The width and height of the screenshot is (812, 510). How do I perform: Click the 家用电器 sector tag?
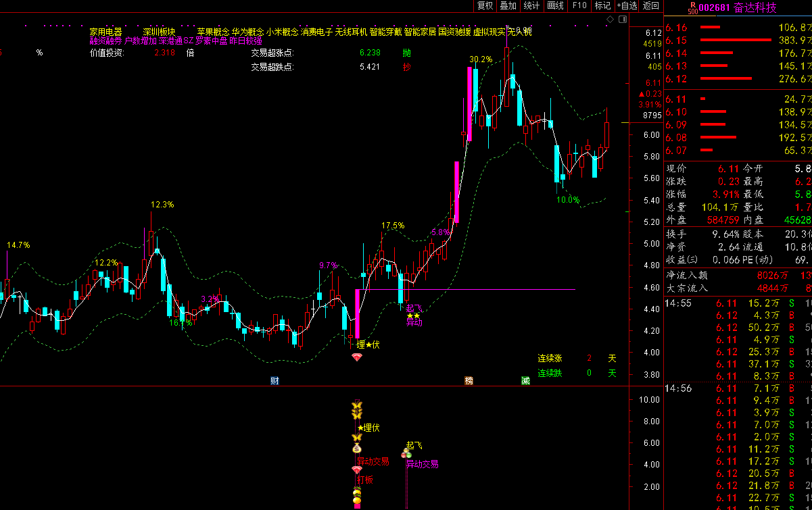click(x=106, y=32)
